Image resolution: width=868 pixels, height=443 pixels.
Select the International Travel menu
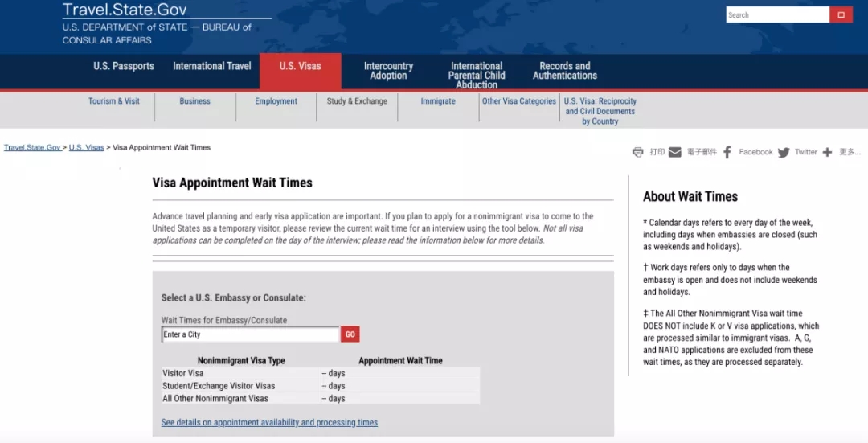[x=212, y=66]
